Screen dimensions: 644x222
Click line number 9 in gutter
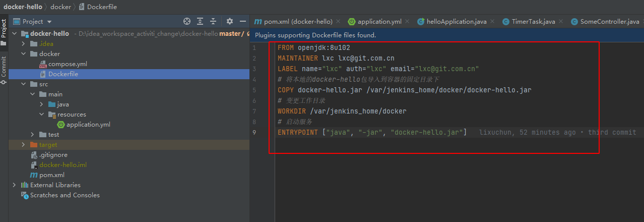pyautogui.click(x=254, y=132)
